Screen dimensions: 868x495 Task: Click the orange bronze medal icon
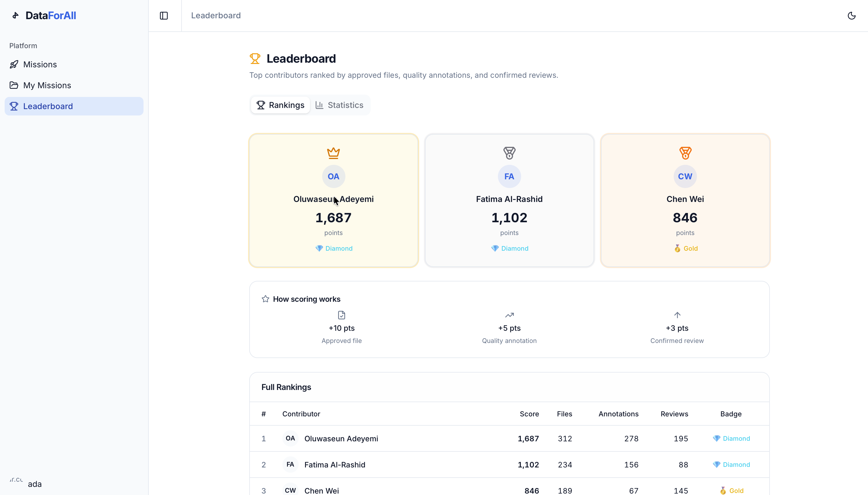click(685, 153)
